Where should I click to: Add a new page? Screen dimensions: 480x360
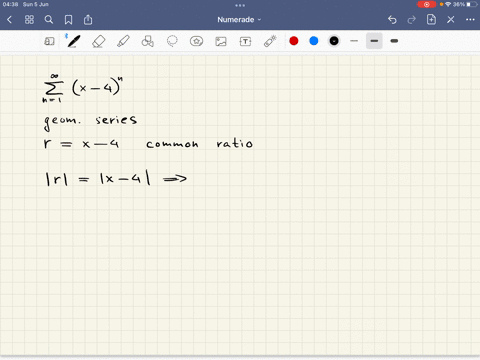pyautogui.click(x=431, y=20)
